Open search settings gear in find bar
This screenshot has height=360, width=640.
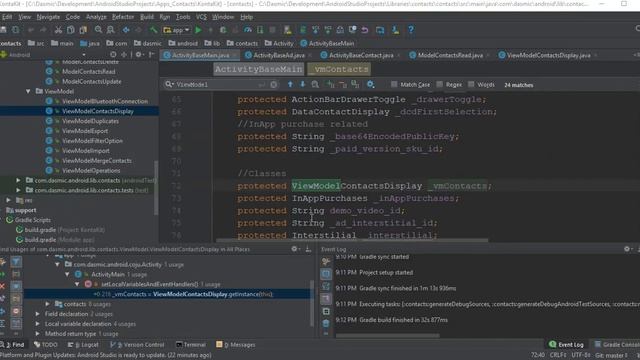[370, 84]
